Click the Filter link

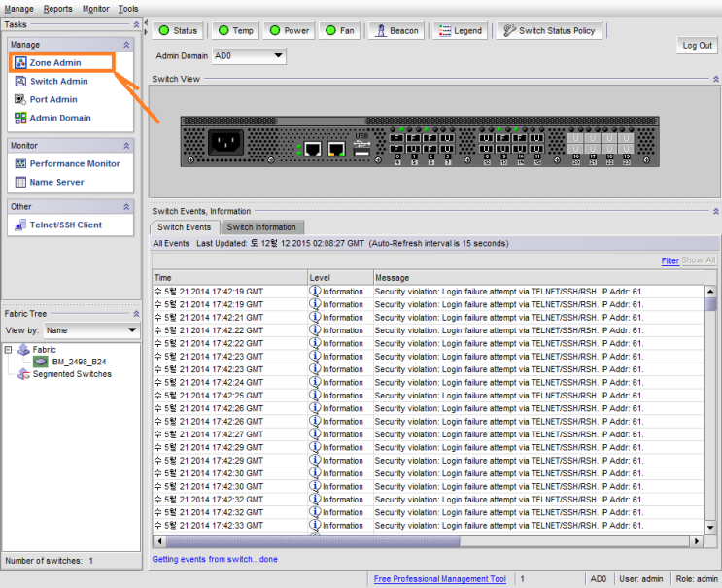click(x=670, y=260)
